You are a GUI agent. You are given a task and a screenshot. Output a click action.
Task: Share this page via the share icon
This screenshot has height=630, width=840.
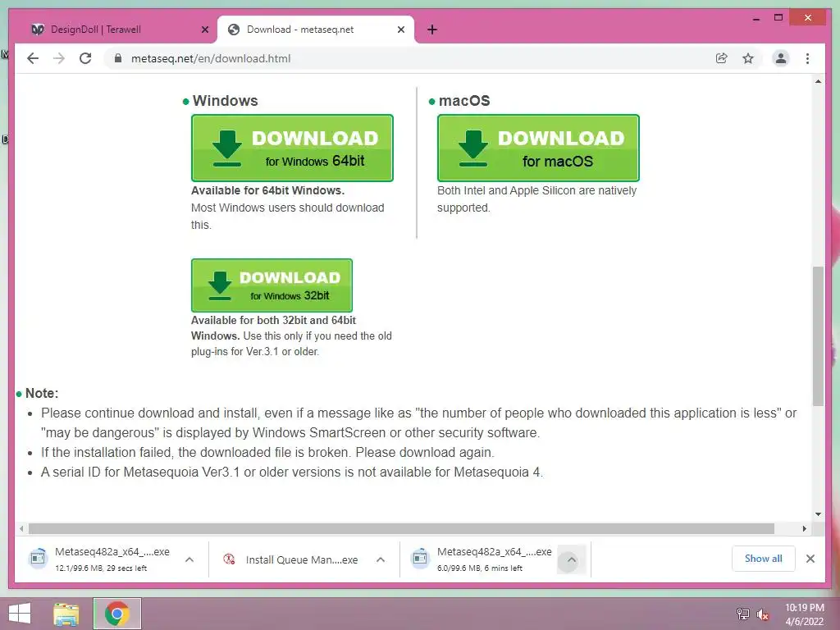pyautogui.click(x=722, y=58)
